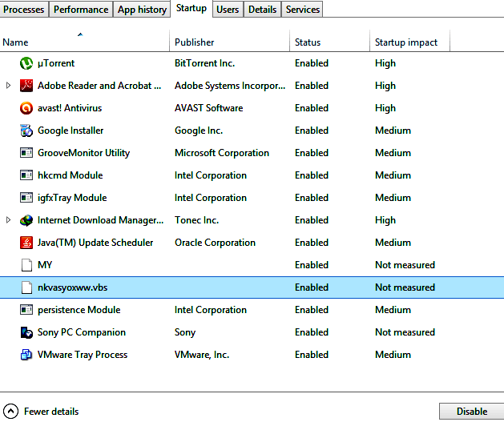
Task: Click the Sony PC Companion icon
Action: tap(26, 332)
